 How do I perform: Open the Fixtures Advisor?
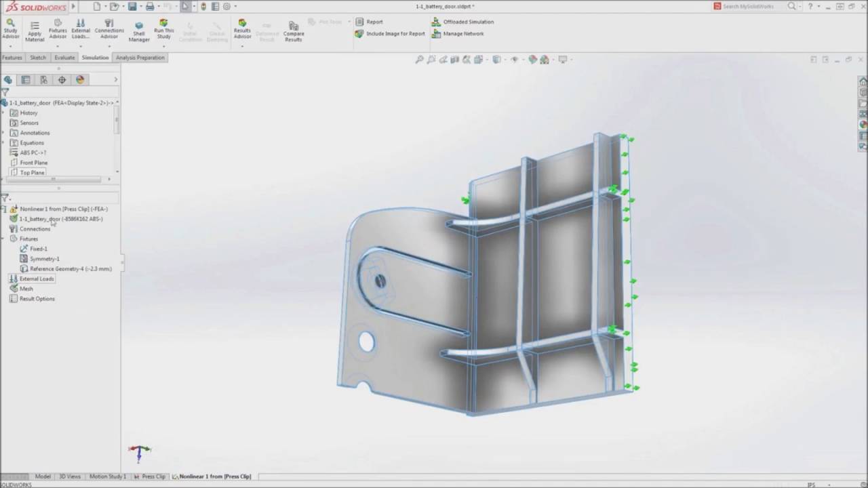[58, 28]
